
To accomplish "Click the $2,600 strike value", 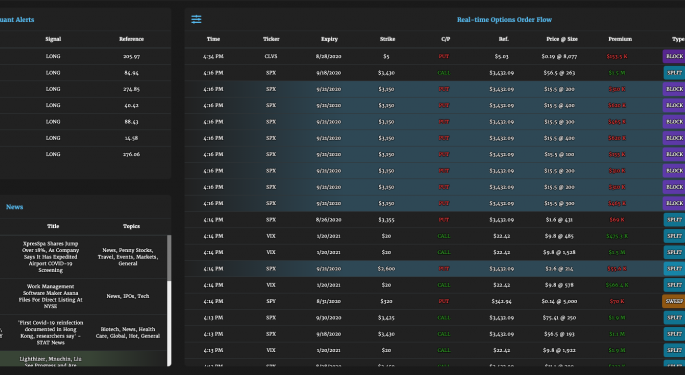I will (386, 268).
